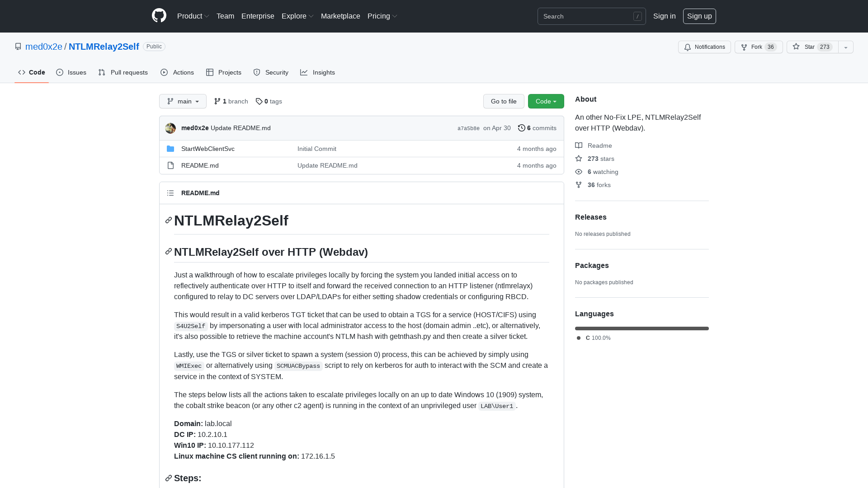Click the Releases heading link
Screen dimensions: 868x488
591,217
